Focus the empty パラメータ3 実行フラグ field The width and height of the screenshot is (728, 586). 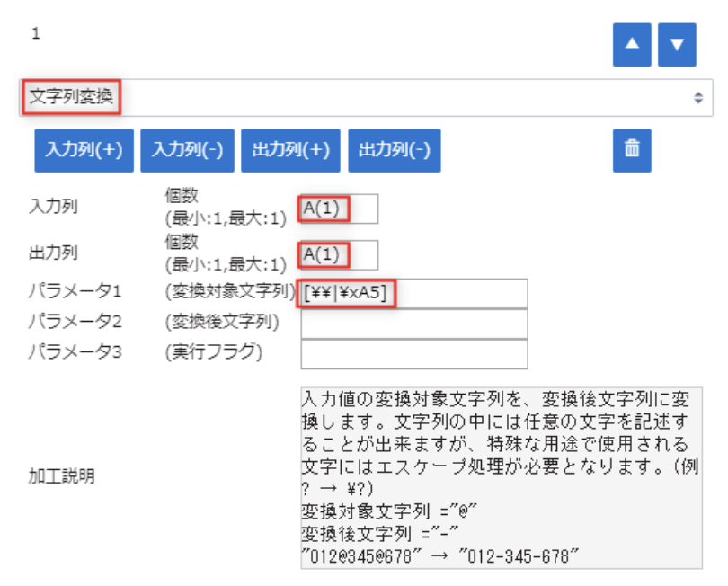(x=414, y=353)
